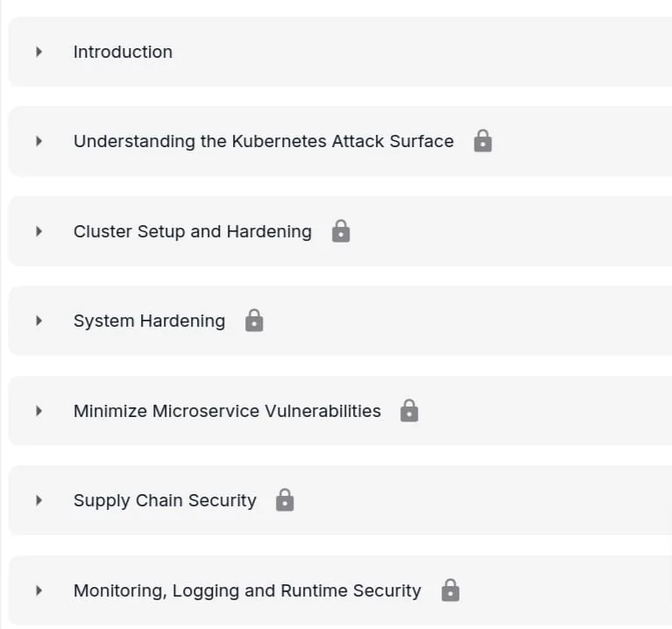Image resolution: width=672 pixels, height=629 pixels.
Task: Click the lock icon beside System Hardening
Action: [x=254, y=321]
